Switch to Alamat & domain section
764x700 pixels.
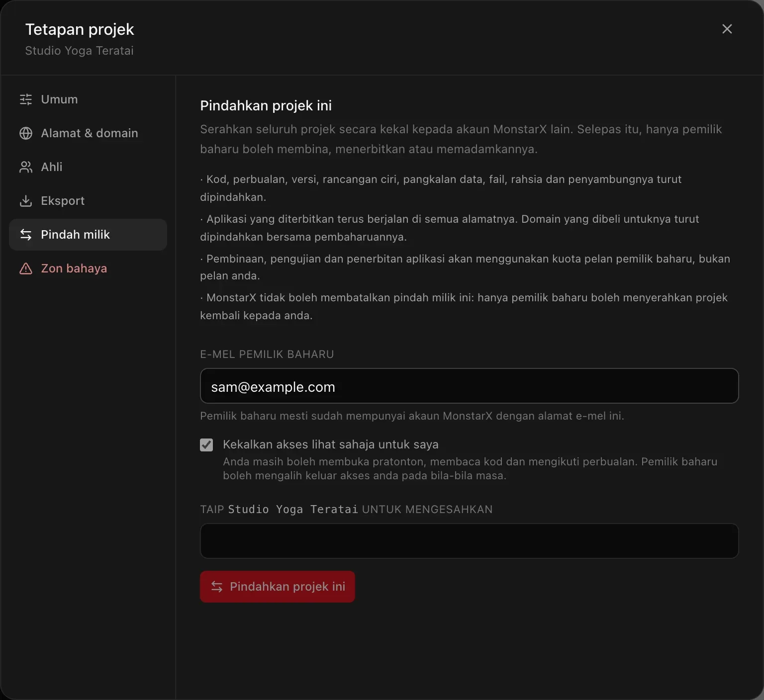[x=88, y=133]
